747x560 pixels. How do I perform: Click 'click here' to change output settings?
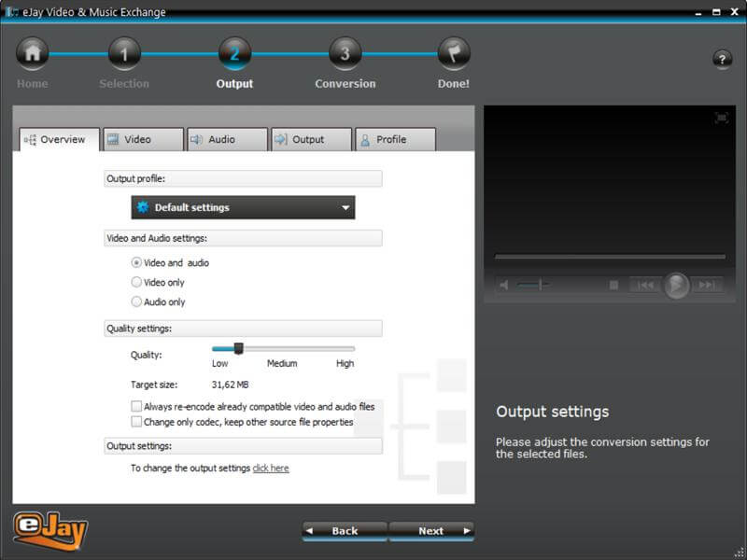(271, 468)
